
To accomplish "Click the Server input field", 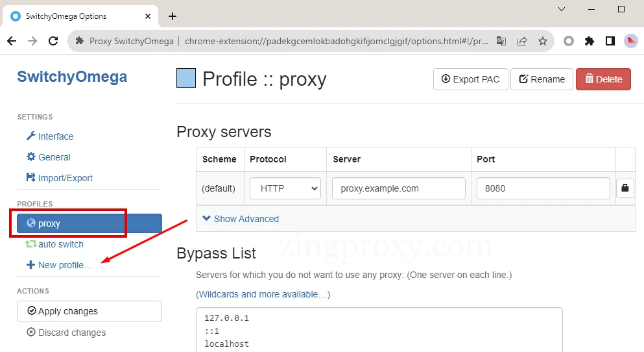I will tap(399, 188).
